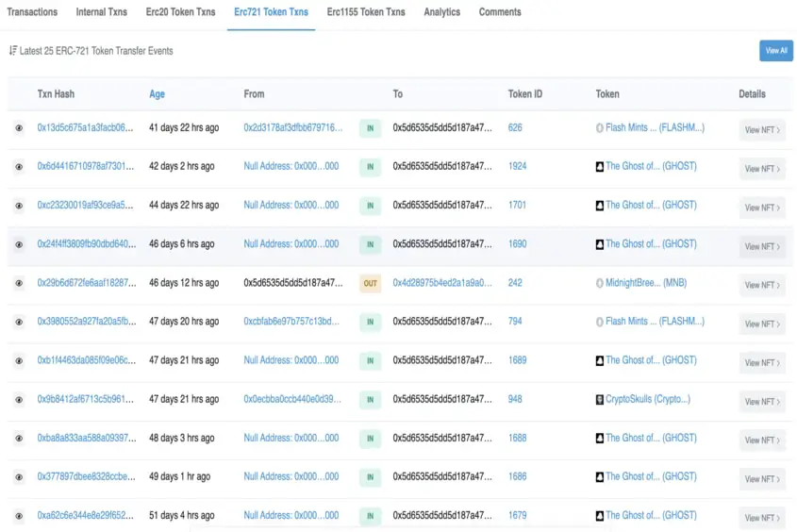The width and height of the screenshot is (797, 532).
Task: Open the eye preview for transaction 0x29b6d672fe6aaf18287
Action: pyautogui.click(x=19, y=283)
